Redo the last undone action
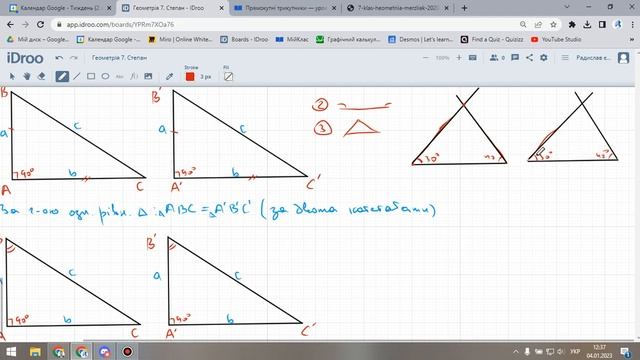Image resolution: width=640 pixels, height=360 pixels. (74, 58)
